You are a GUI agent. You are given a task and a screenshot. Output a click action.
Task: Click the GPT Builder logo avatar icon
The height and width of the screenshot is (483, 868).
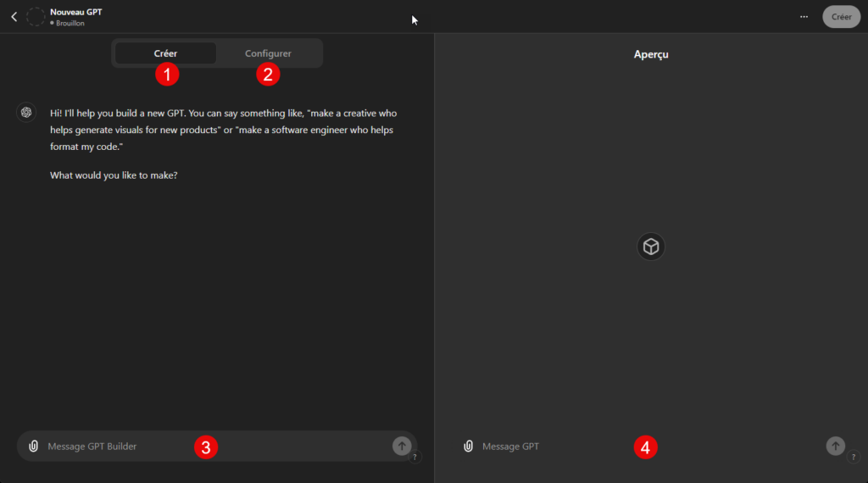(x=26, y=113)
